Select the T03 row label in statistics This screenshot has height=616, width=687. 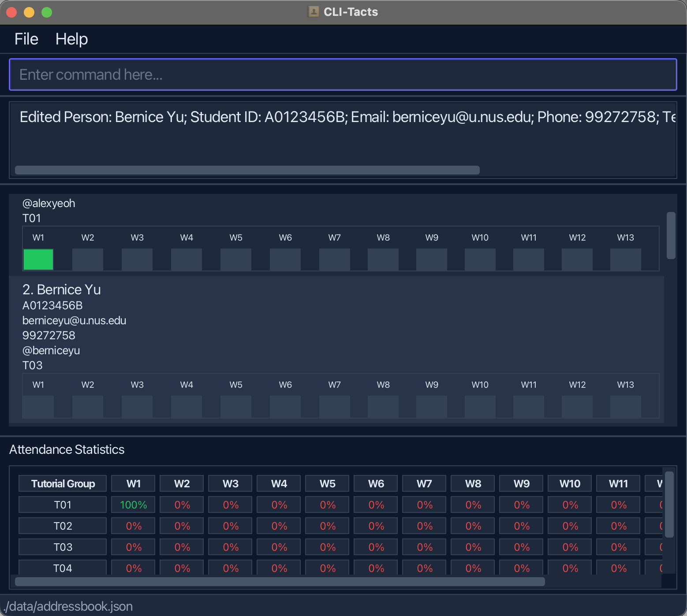63,547
